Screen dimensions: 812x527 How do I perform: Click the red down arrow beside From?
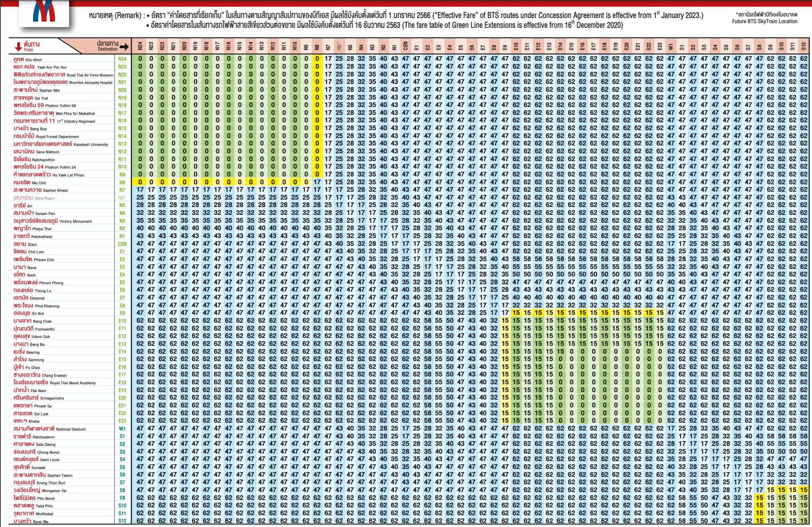(18, 47)
